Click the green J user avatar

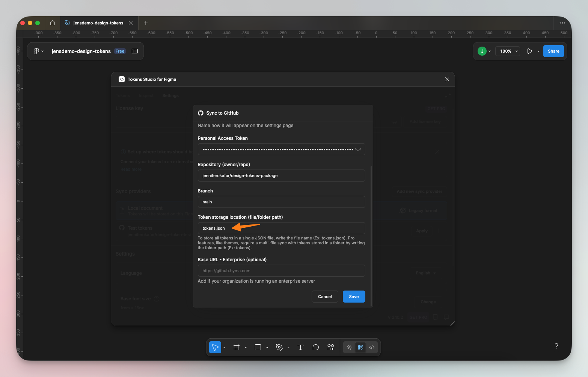pyautogui.click(x=482, y=51)
